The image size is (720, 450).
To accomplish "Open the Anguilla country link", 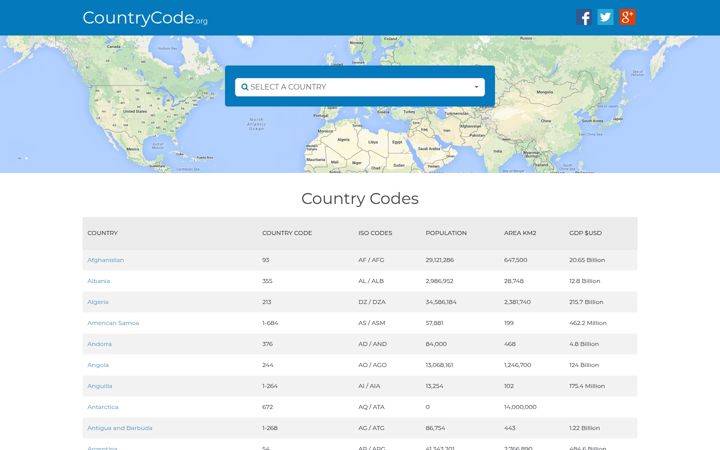I will pos(100,386).
